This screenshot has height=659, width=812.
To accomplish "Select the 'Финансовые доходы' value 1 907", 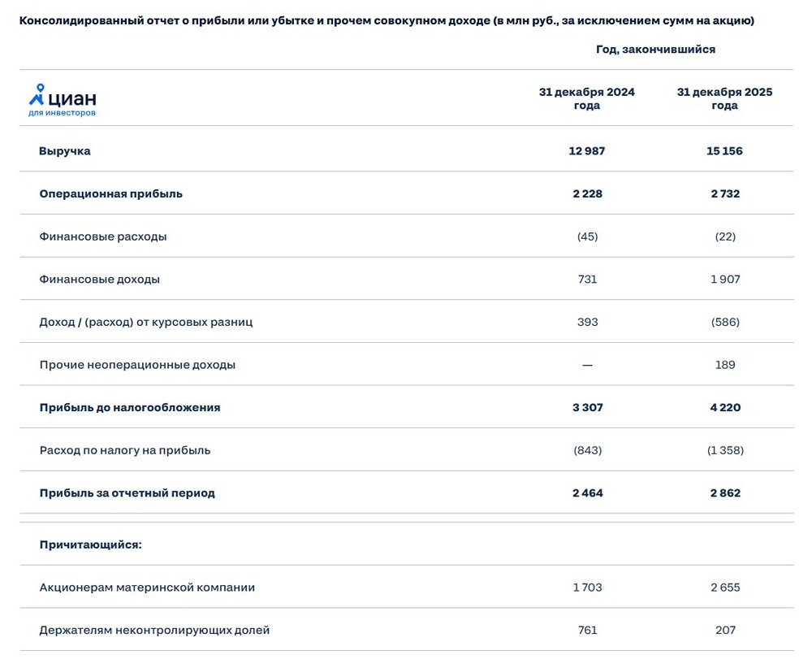I will [724, 280].
